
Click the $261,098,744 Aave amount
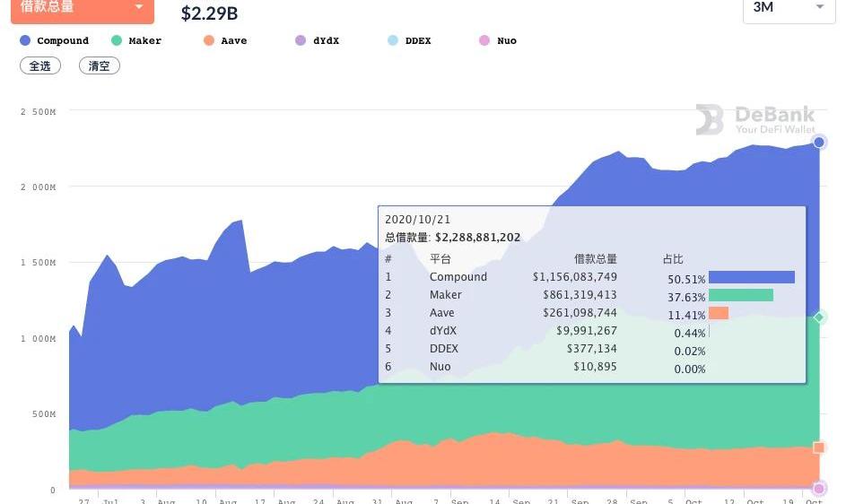point(580,313)
